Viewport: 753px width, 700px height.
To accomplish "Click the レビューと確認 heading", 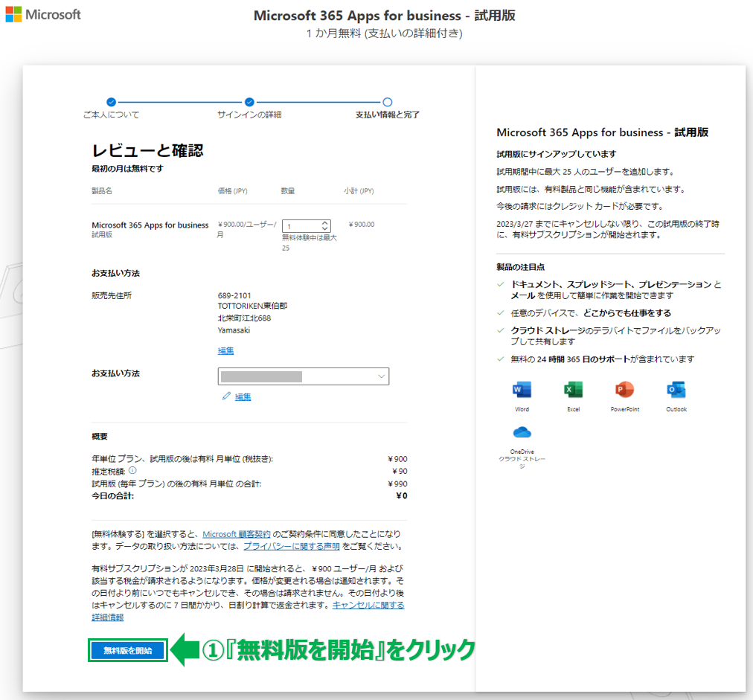I will click(148, 150).
